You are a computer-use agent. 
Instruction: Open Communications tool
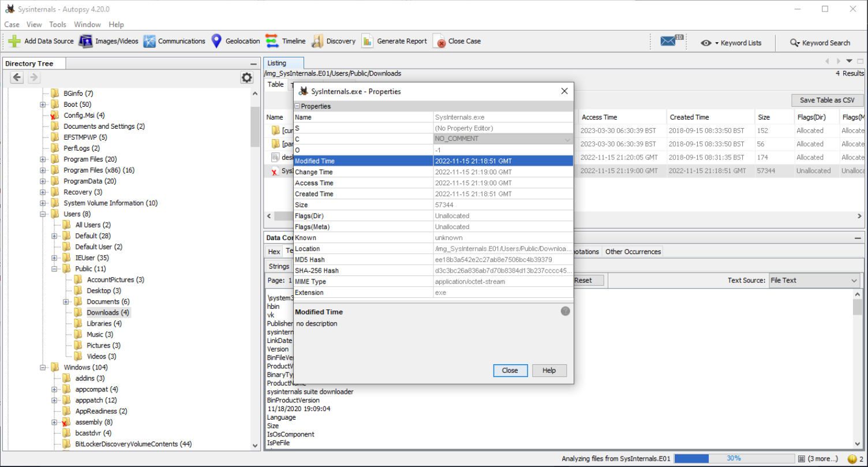click(174, 42)
